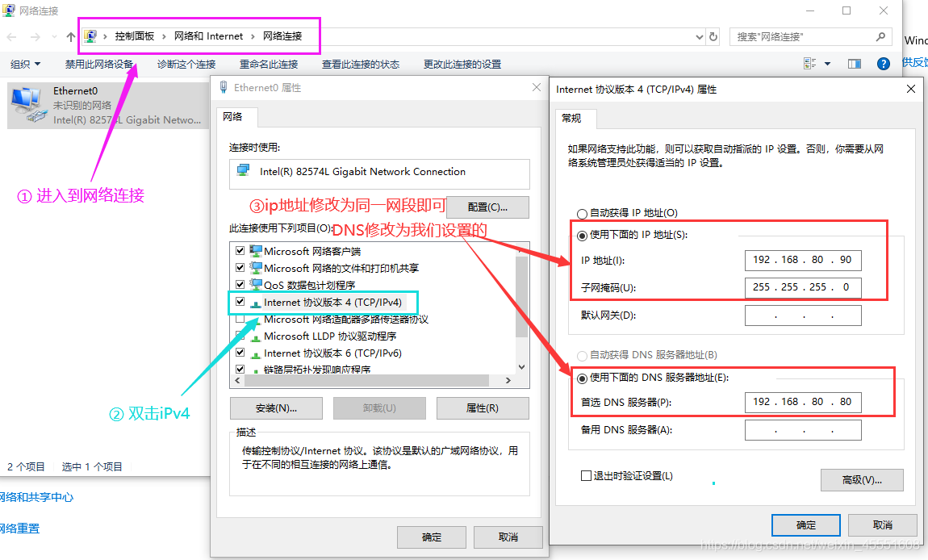928x560 pixels.
Task: Click Microsoft 网络客户端 item icon
Action: point(256,251)
